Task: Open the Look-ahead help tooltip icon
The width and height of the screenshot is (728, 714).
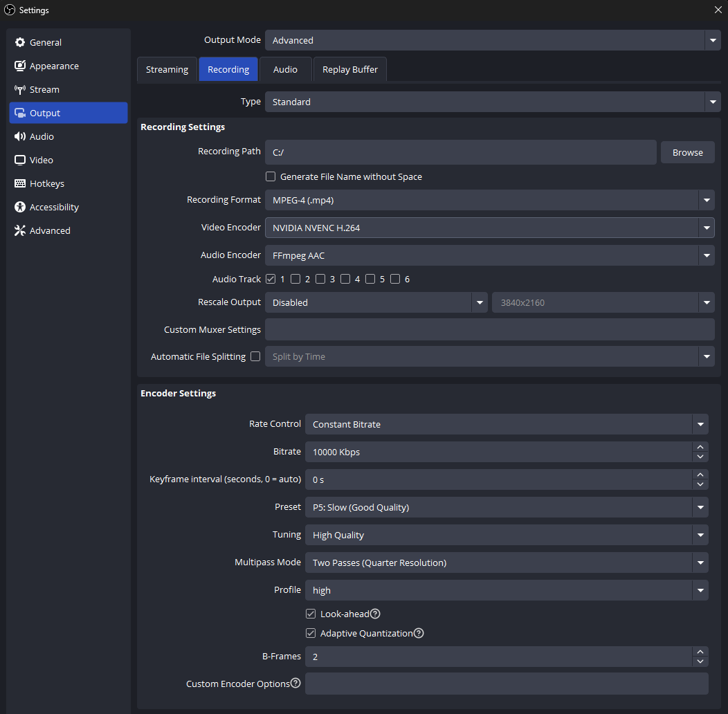Action: tap(375, 614)
